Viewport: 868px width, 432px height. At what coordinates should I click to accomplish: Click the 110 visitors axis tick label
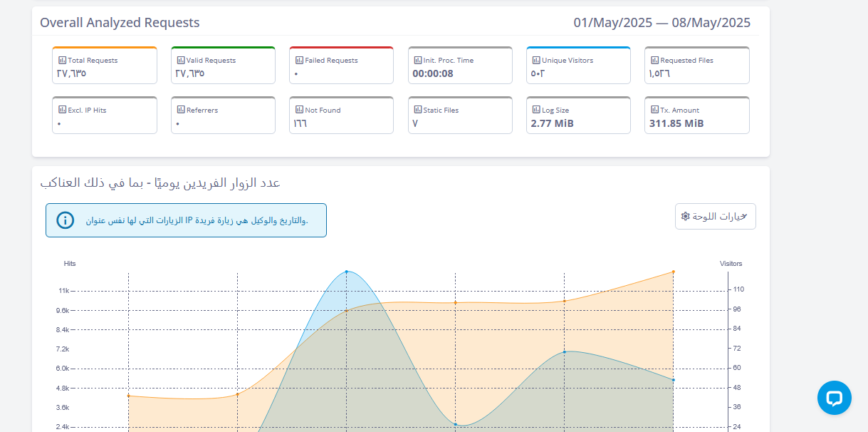(x=738, y=289)
